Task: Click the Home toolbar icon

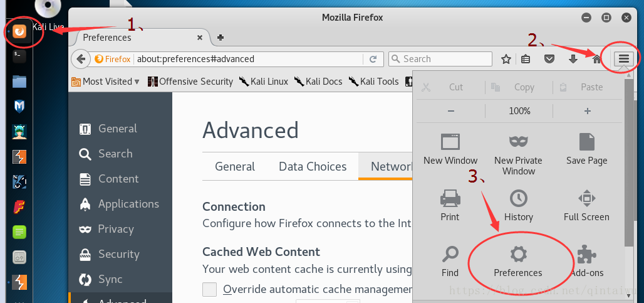Action: tap(596, 59)
